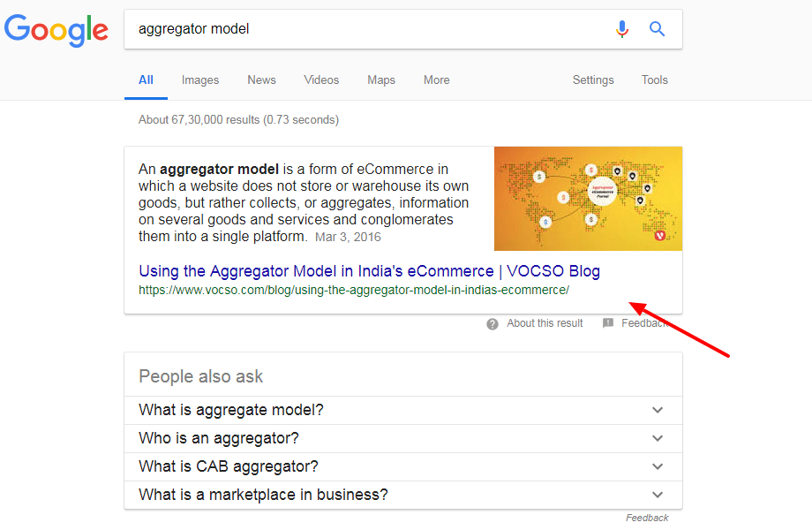Viewport: 812px width, 530px height.
Task: Click the Feedback flag icon under snippet
Action: point(608,323)
